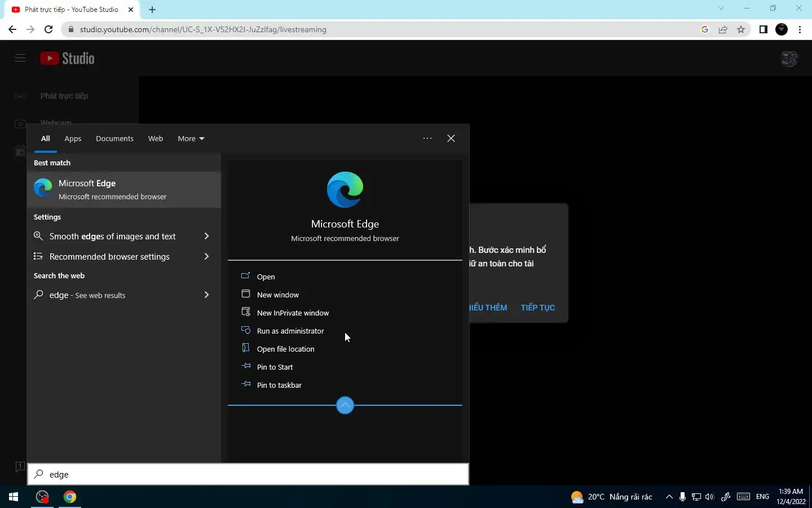
Task: Switch to the Apps search tab
Action: pyautogui.click(x=73, y=138)
